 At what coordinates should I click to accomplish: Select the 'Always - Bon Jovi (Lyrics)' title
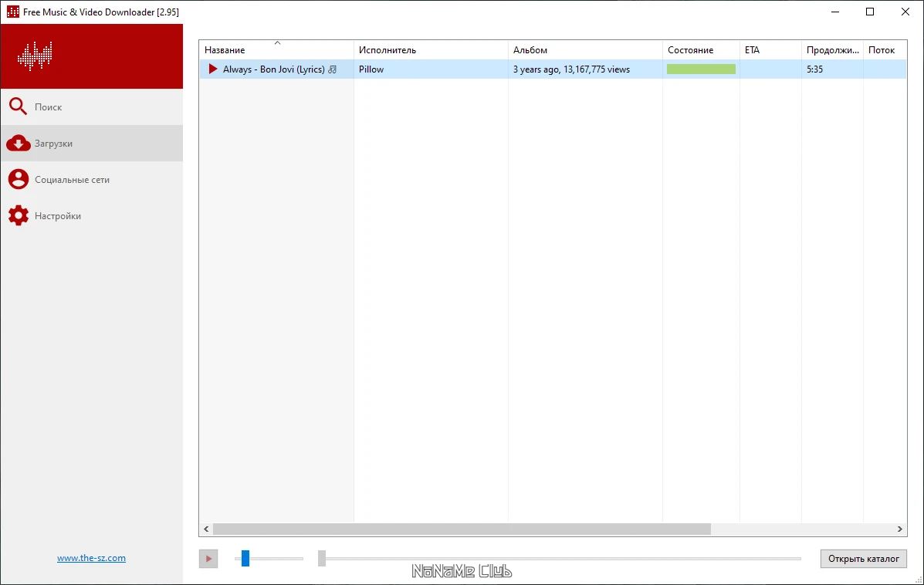273,69
